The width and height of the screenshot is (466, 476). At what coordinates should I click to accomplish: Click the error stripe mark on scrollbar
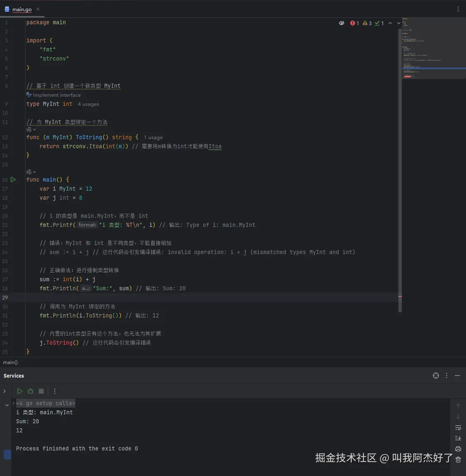point(400,296)
